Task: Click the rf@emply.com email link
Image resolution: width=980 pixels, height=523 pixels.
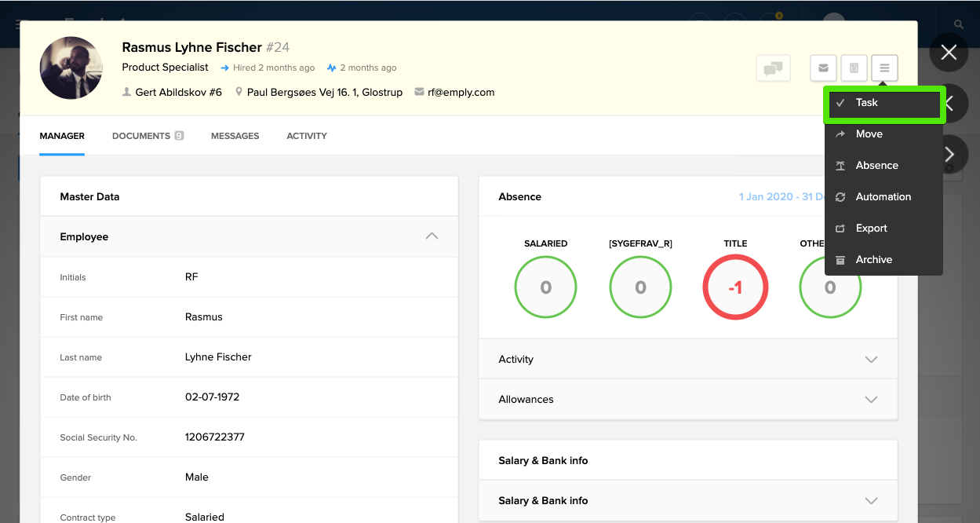Action: coord(461,92)
